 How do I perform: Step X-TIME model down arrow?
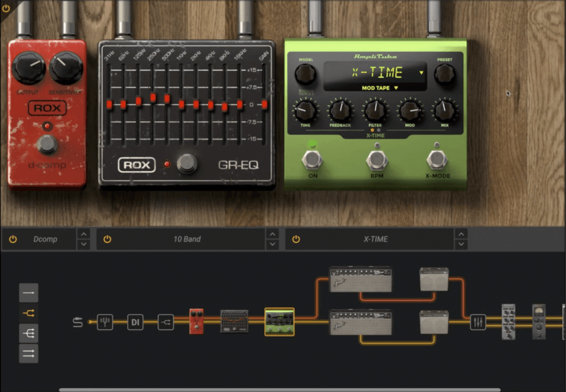461,244
